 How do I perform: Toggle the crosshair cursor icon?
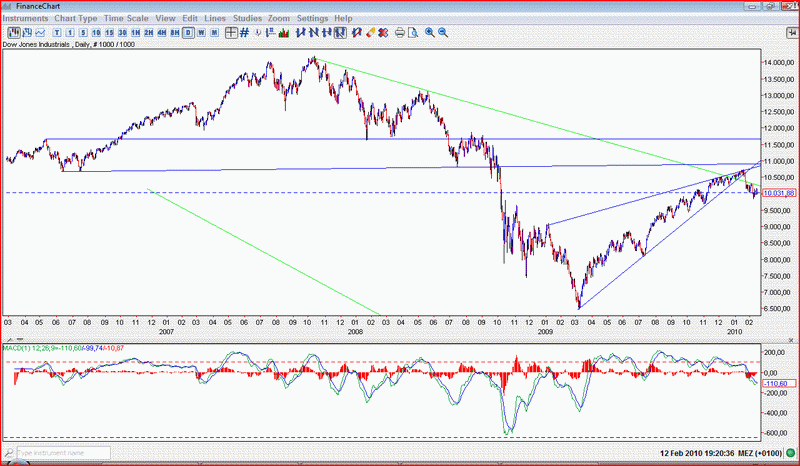coord(231,33)
